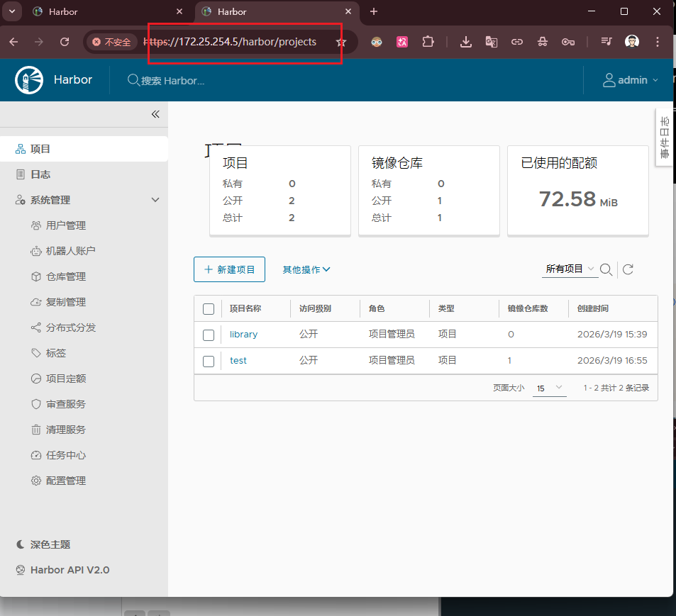Click the 新建项目 button
The height and width of the screenshot is (616, 676).
(x=229, y=269)
